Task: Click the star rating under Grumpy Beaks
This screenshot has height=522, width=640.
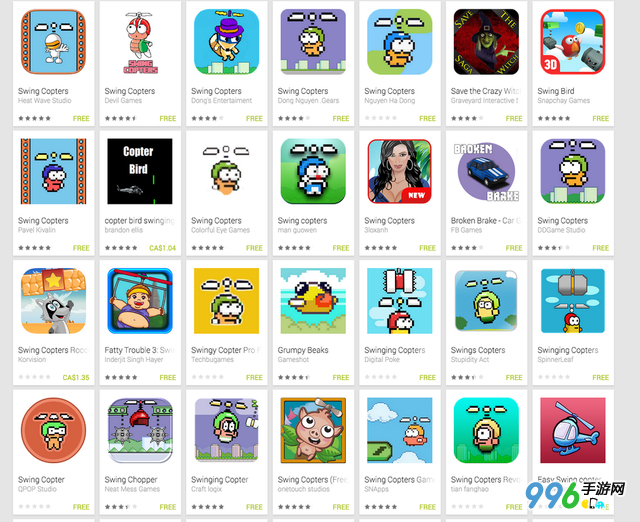Action: (x=294, y=377)
